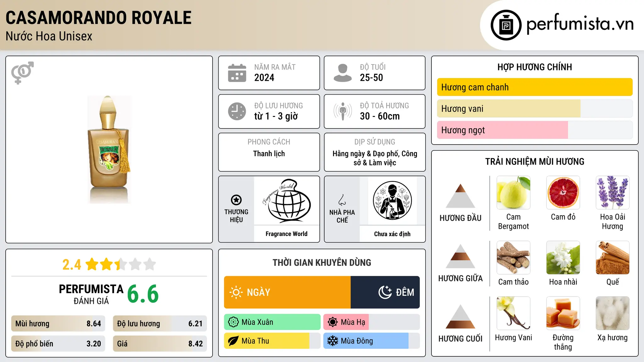
Task: Select the Xạ hương musk image
Action: 613,313
